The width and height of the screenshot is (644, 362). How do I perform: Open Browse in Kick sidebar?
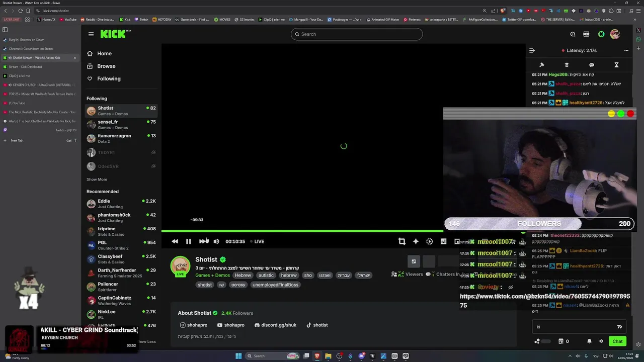(101, 66)
